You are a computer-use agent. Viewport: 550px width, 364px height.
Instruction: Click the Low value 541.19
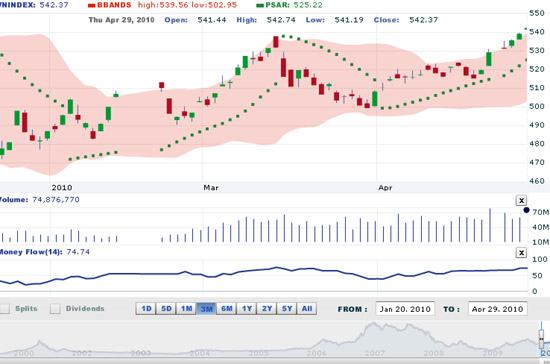(x=349, y=20)
